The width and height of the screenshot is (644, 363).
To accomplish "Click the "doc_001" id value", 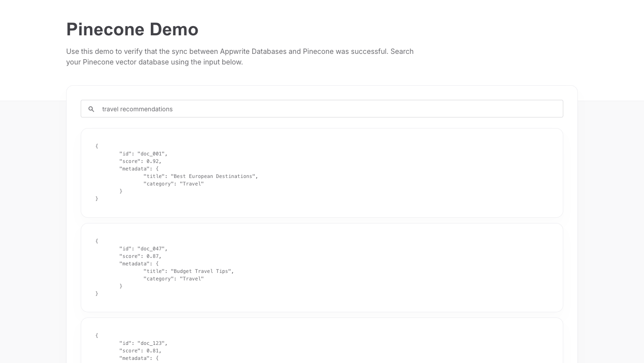I will pos(151,154).
